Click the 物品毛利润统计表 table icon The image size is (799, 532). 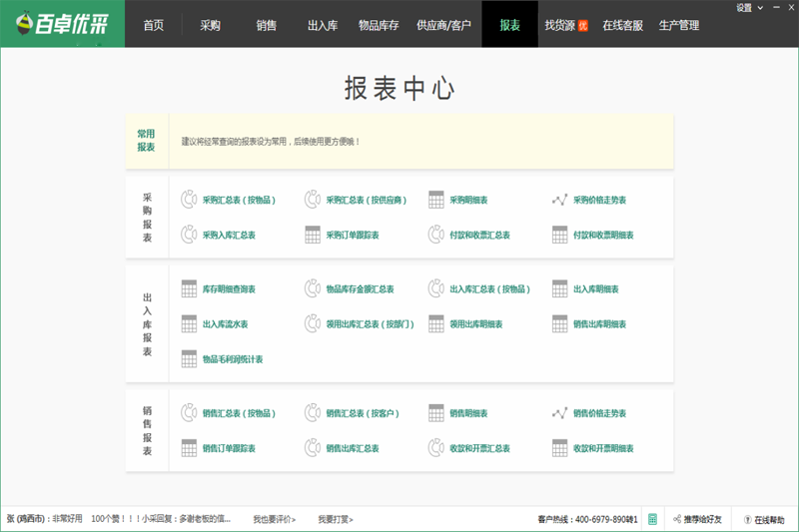(x=189, y=358)
